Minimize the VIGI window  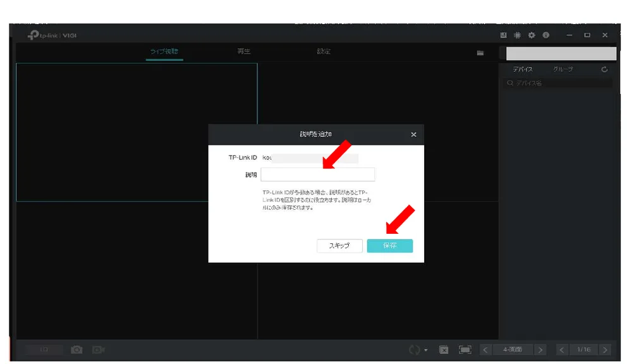569,35
